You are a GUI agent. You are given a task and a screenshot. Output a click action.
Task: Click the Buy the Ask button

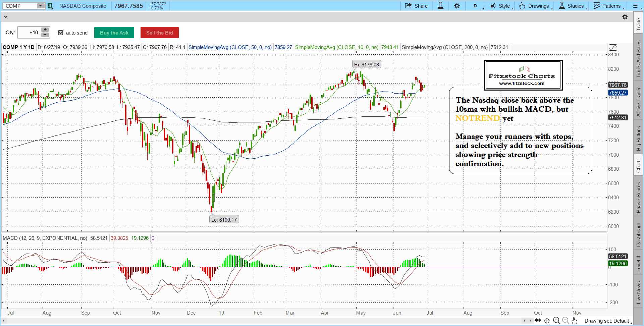click(x=114, y=33)
